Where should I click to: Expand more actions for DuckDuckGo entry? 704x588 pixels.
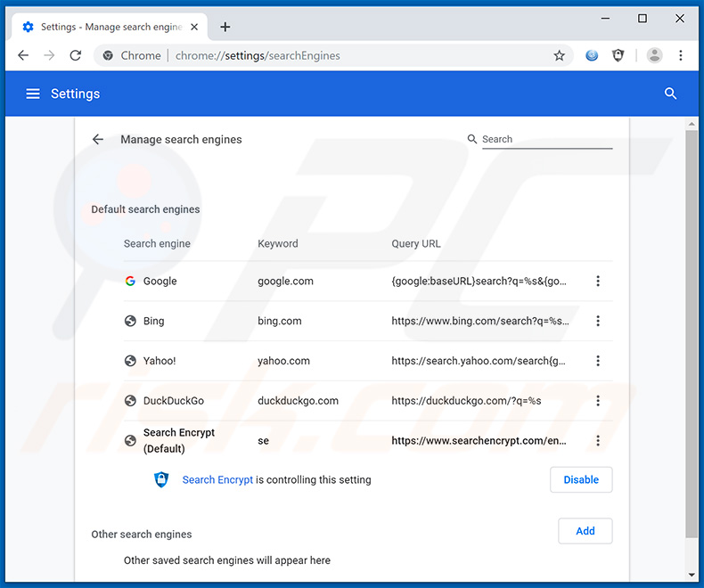click(598, 401)
